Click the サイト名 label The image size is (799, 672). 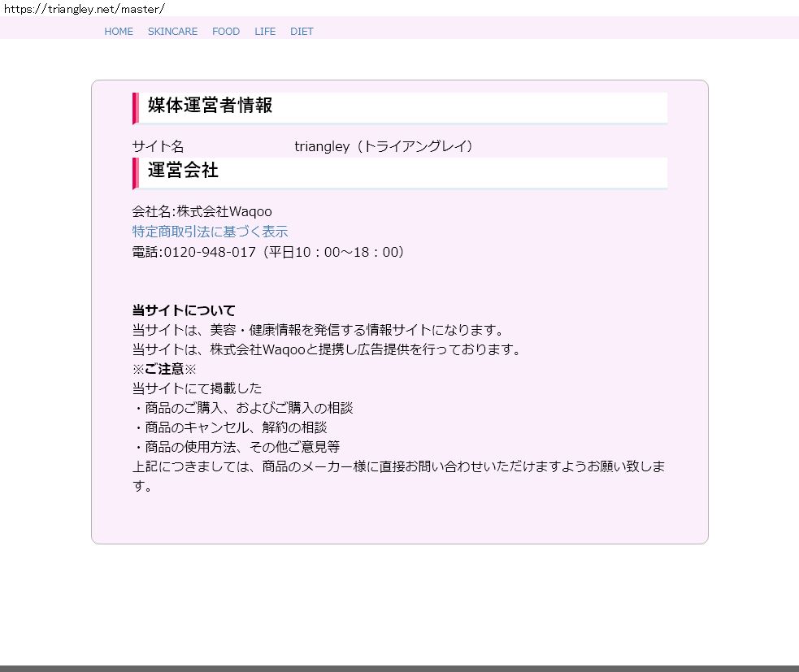(158, 146)
